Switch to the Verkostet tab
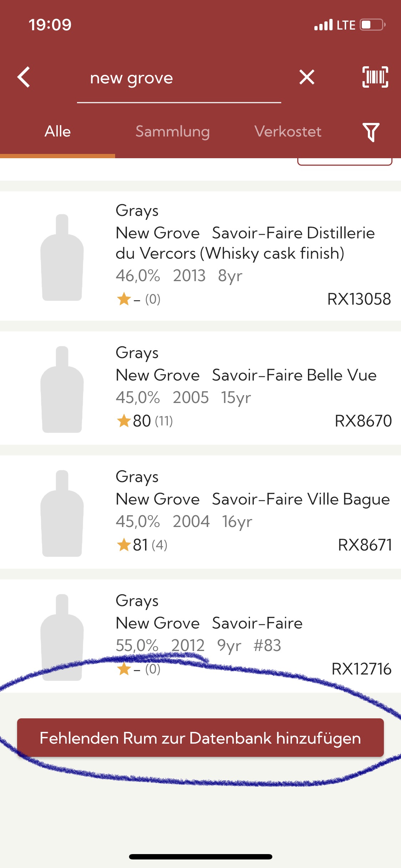This screenshot has height=868, width=401. [288, 131]
